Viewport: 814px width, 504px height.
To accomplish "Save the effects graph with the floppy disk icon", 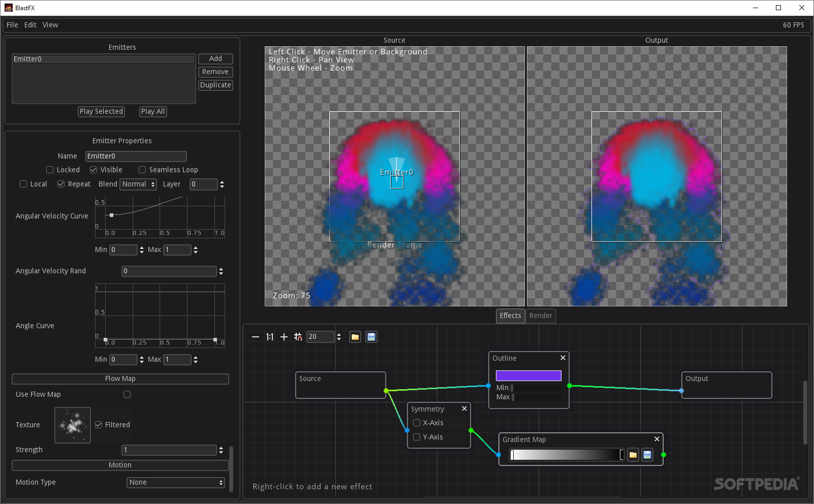I will pyautogui.click(x=371, y=337).
